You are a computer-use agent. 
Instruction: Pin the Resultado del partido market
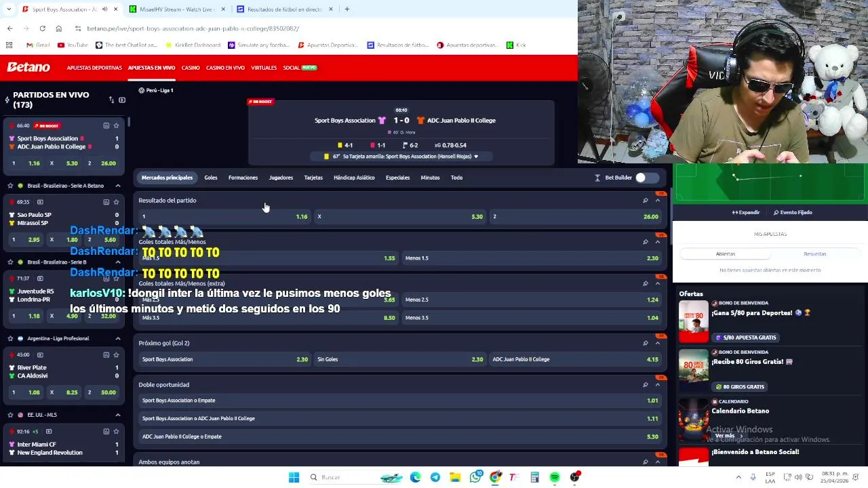(645, 201)
